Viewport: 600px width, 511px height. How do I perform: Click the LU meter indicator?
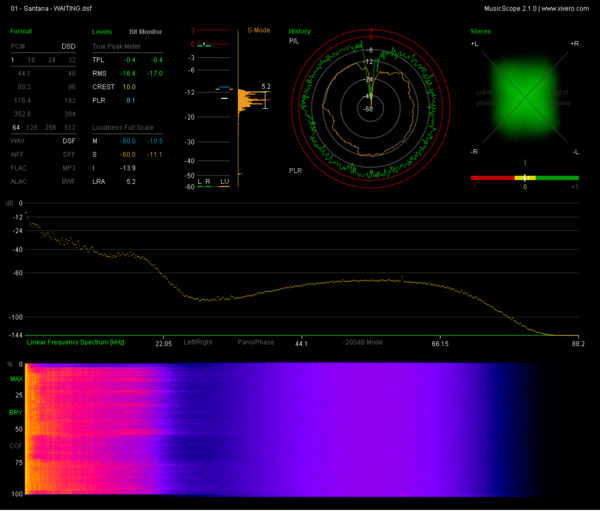tap(224, 182)
